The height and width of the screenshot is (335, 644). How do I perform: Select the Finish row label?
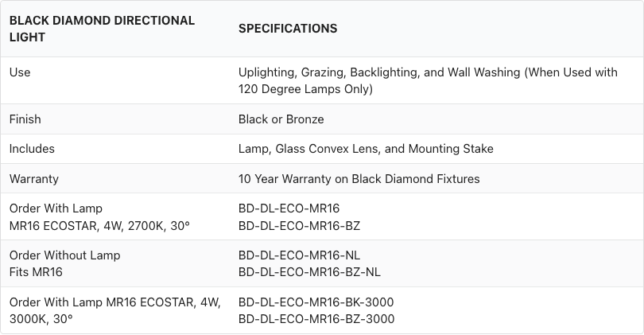pos(25,119)
